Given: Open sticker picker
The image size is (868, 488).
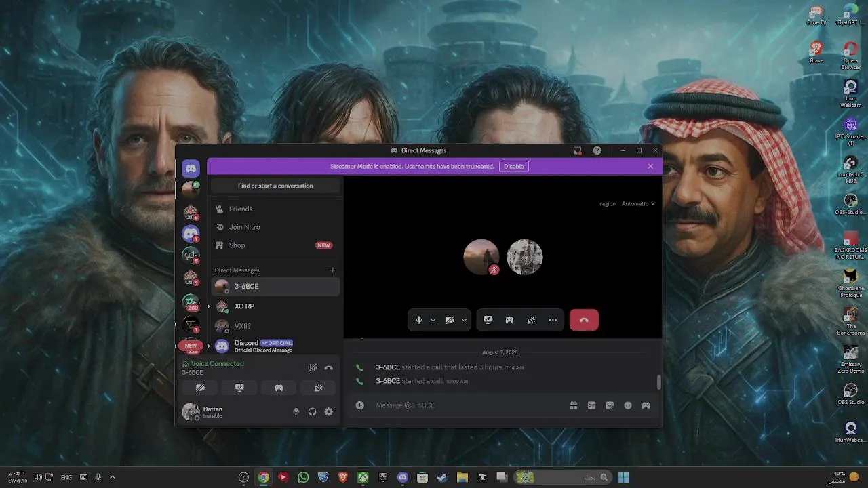Looking at the screenshot, I should point(610,405).
